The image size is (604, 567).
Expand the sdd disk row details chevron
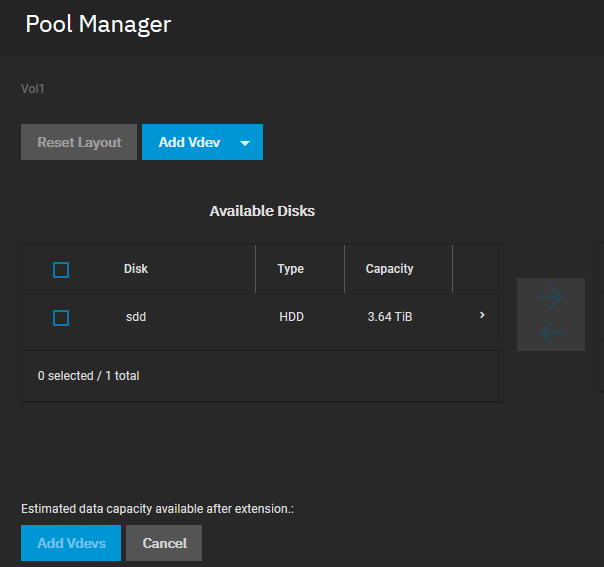(x=482, y=315)
